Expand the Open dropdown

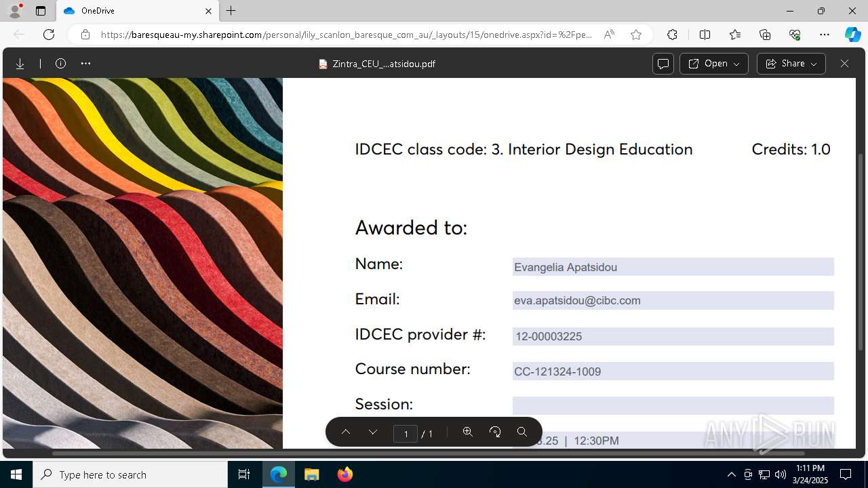713,64
